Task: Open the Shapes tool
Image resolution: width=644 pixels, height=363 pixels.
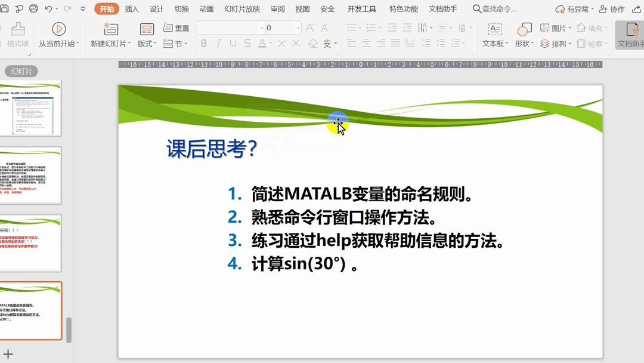Action: pos(523,37)
